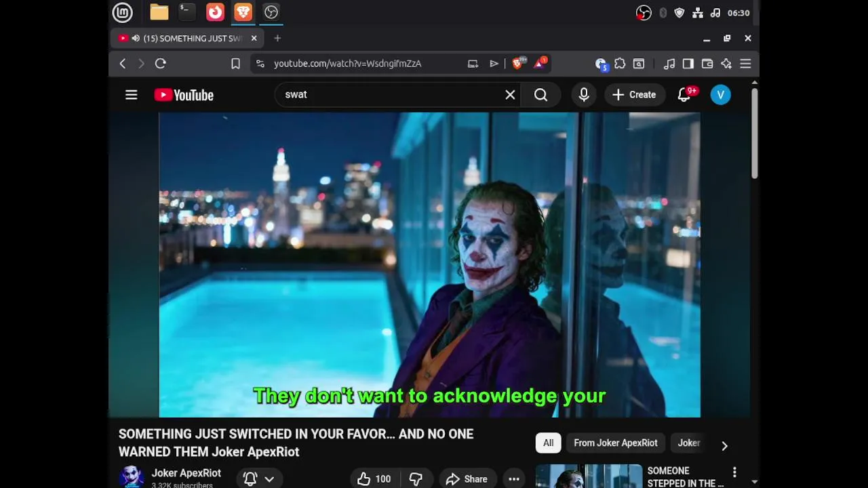
Task: Dislike the video
Action: coord(416,479)
